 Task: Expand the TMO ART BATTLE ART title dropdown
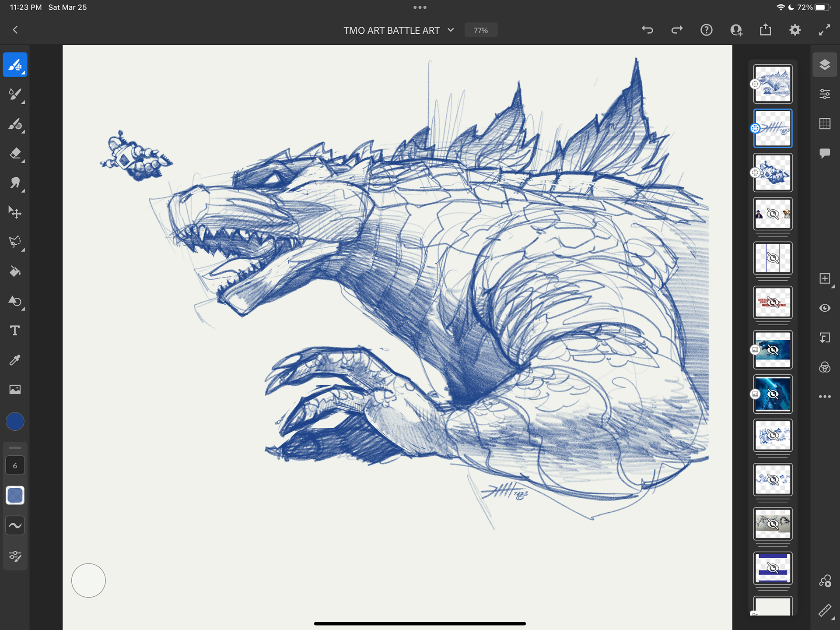(451, 30)
